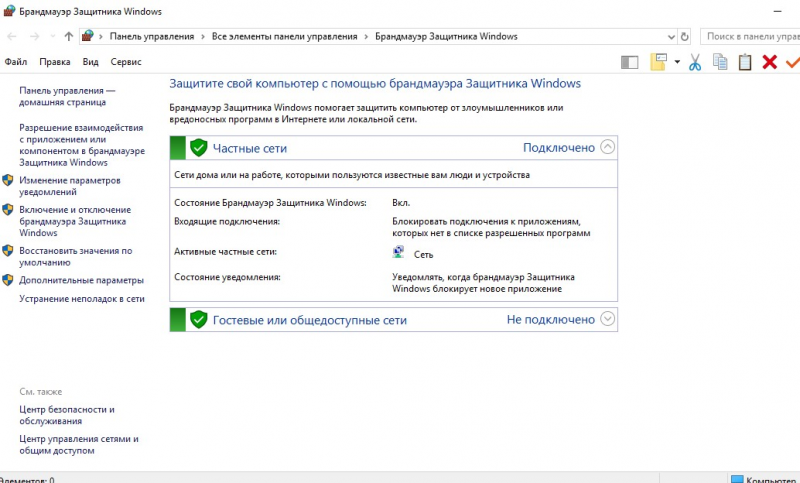Click the Активные частные сети label
Viewport: 800px width, 483px height.
pyautogui.click(x=226, y=251)
